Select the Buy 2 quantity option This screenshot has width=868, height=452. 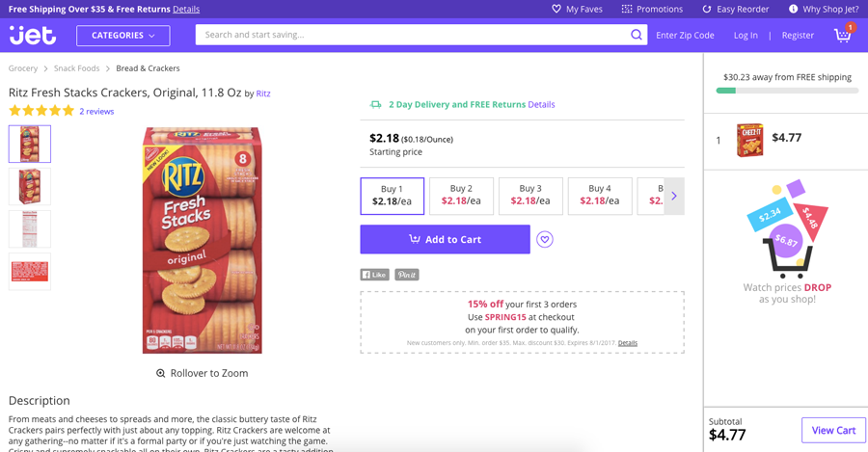[461, 196]
